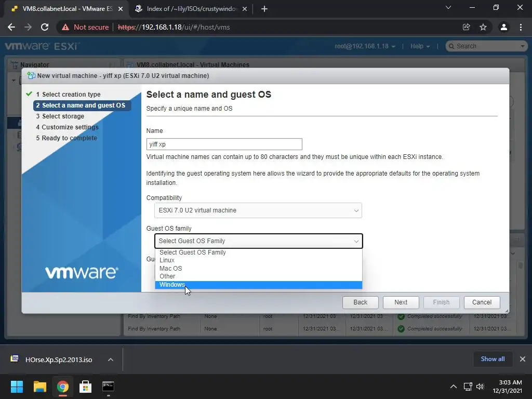This screenshot has height=399, width=532.
Task: Click the first Completed successfully status icon
Action: tap(401, 316)
